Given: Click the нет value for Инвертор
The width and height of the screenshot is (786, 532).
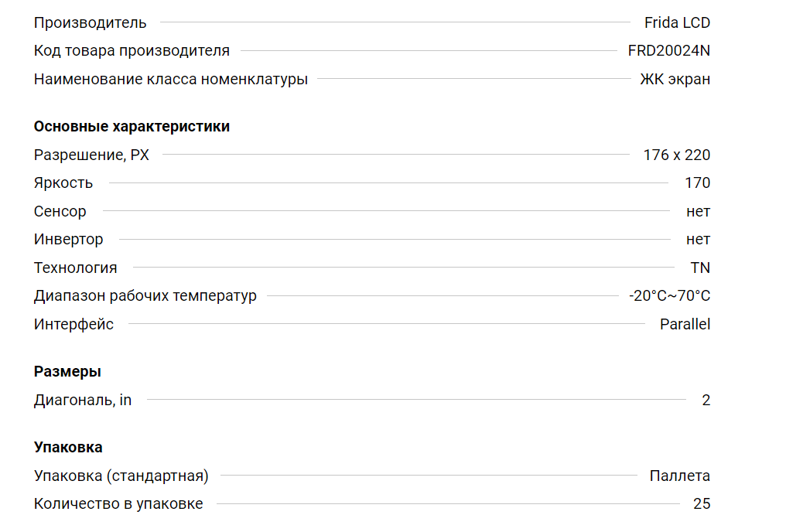Looking at the screenshot, I should (x=698, y=240).
